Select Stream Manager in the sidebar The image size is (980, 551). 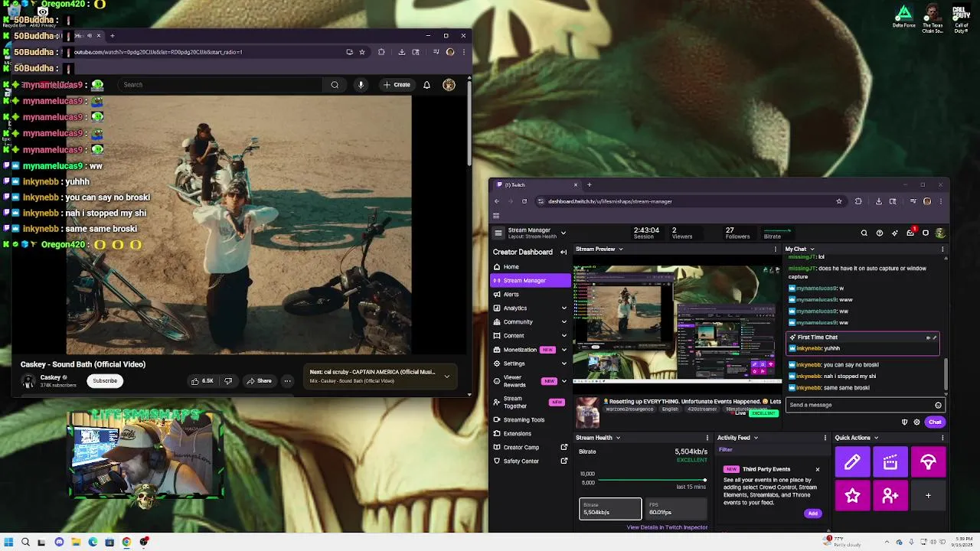click(x=530, y=280)
